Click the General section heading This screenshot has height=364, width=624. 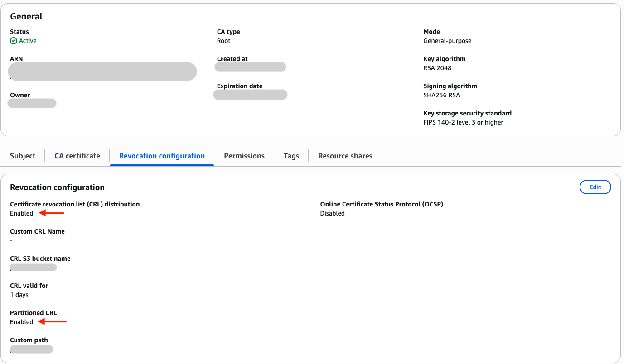[x=26, y=16]
